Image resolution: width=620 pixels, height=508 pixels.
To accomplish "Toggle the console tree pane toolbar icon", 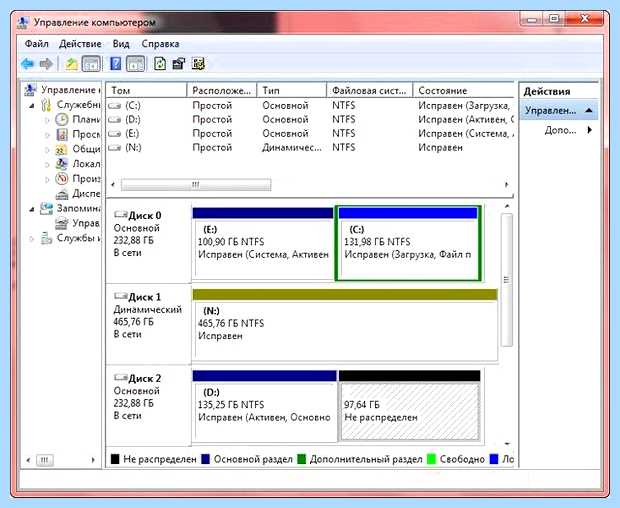I will point(91,64).
